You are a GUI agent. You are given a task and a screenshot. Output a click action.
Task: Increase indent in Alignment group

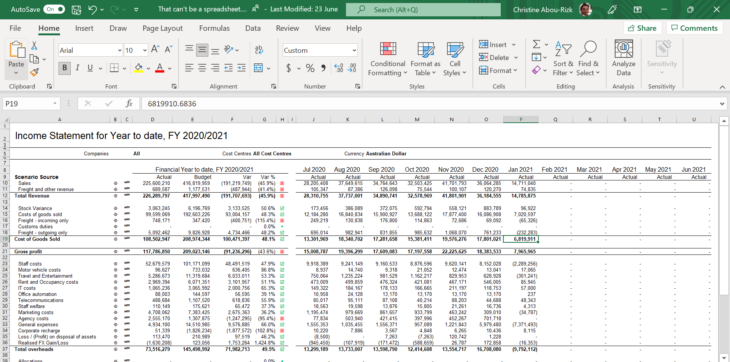240,68
